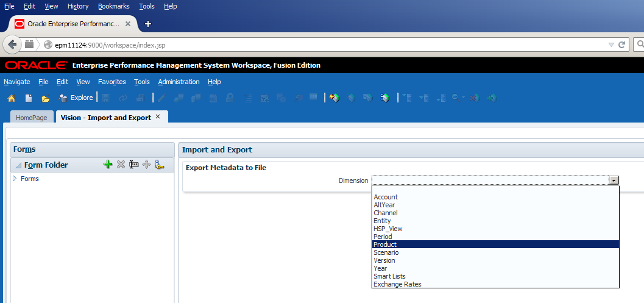Click the greyed-out pencil edit icon
Image resolution: width=644 pixels, height=303 pixels.
pyautogui.click(x=162, y=98)
